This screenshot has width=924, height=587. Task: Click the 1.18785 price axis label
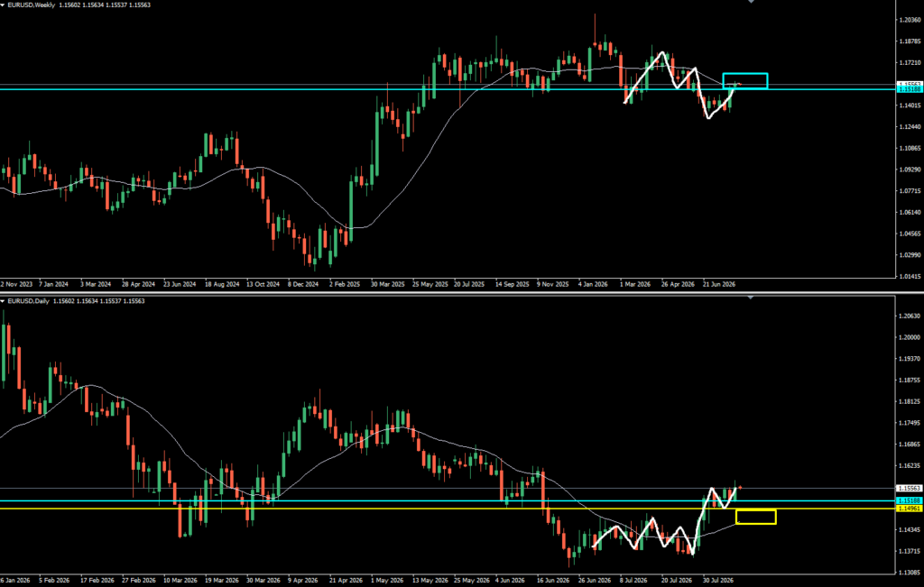coord(910,41)
